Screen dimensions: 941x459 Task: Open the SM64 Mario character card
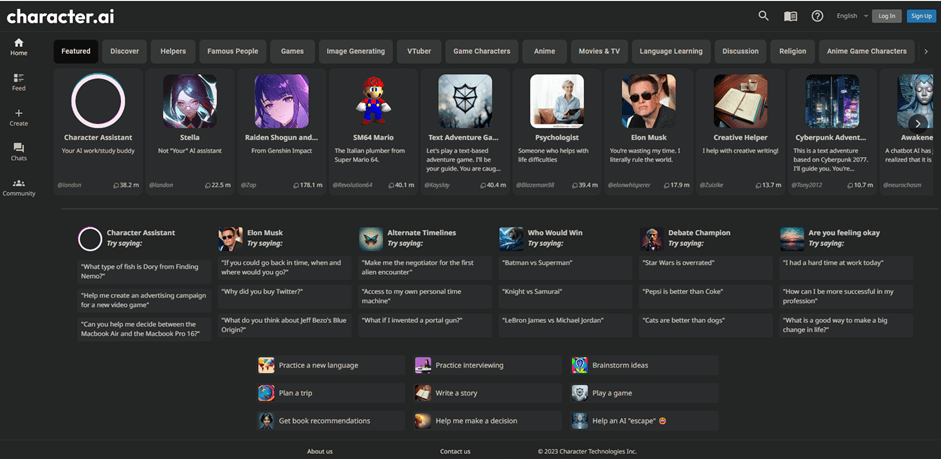tap(373, 131)
